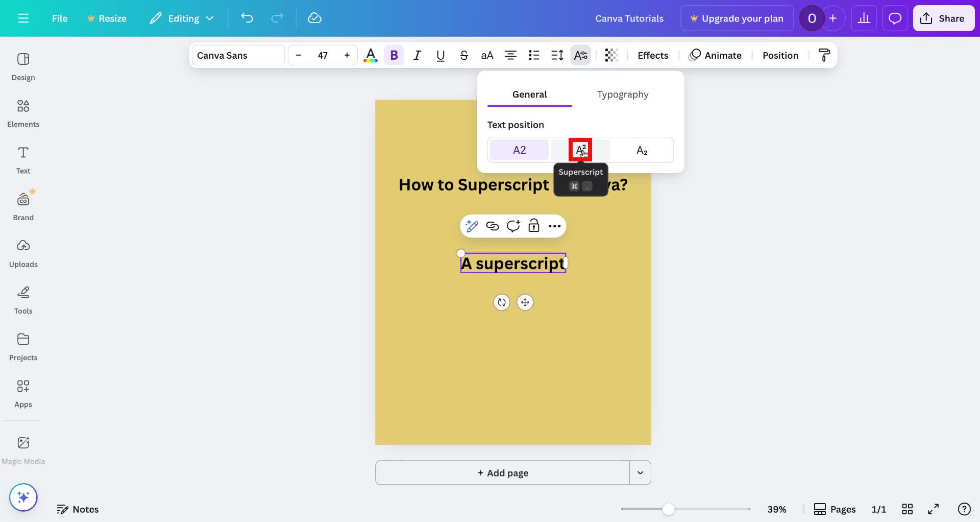The image size is (980, 522).
Task: Open the Effects panel
Action: click(652, 55)
